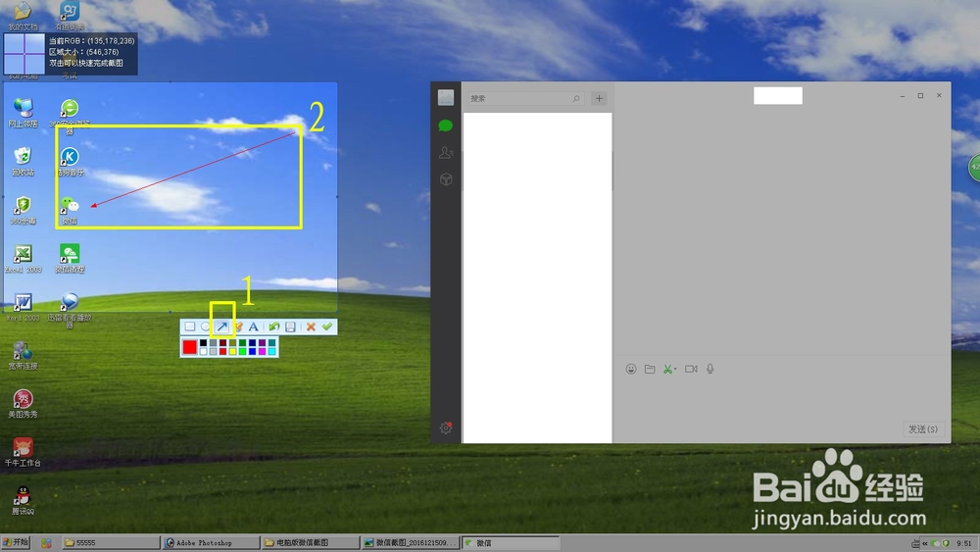Open 酷狗音乐 desktop shortcut
The image size is (980, 552).
(70, 162)
